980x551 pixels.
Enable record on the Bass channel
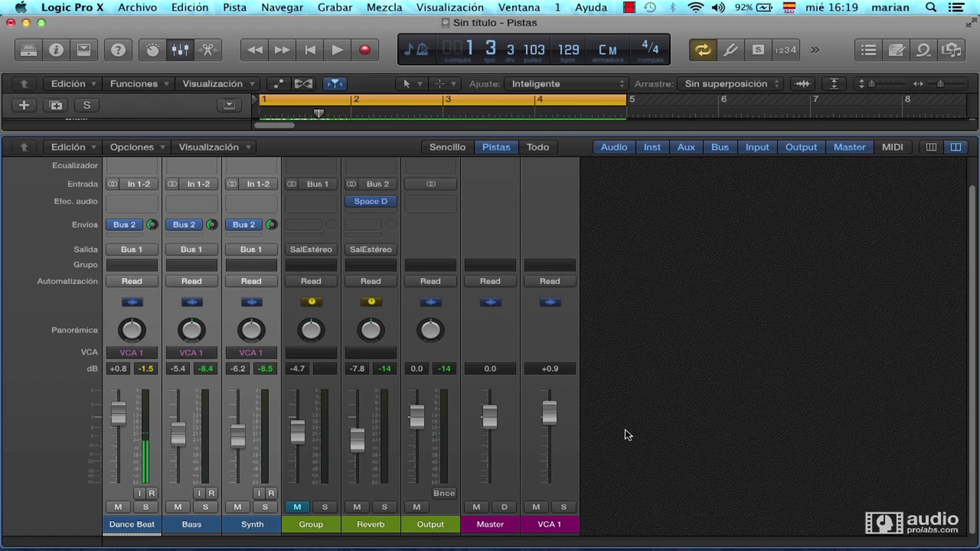211,493
